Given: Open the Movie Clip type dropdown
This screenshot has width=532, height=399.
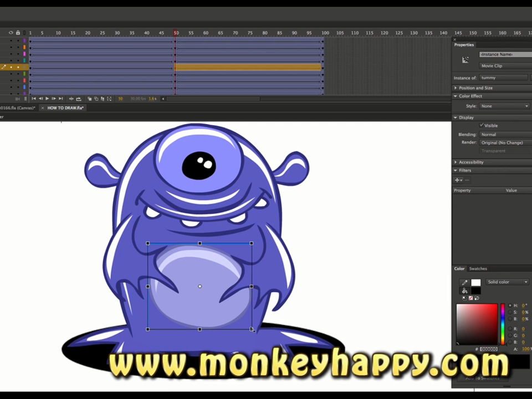Looking at the screenshot, I should pos(505,66).
